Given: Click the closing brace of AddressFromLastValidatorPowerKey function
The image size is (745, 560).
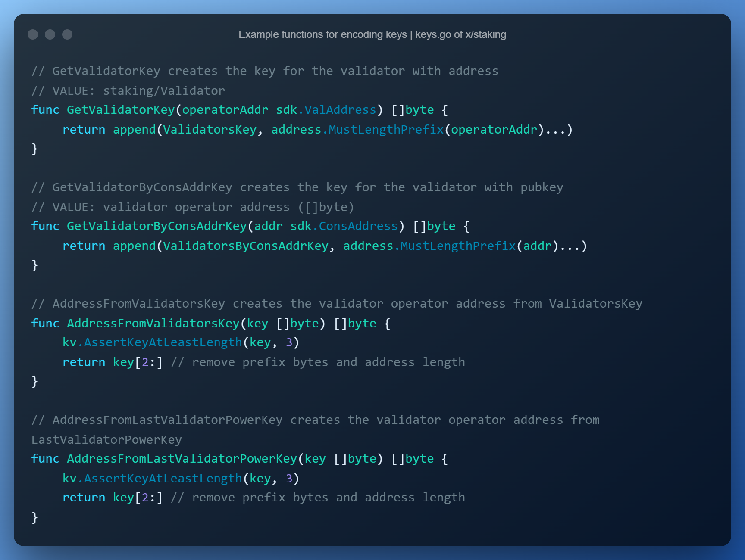Looking at the screenshot, I should 35,517.
